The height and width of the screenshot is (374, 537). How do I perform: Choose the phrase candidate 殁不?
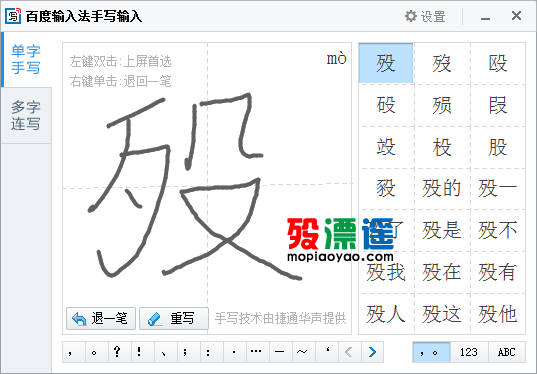point(498,230)
